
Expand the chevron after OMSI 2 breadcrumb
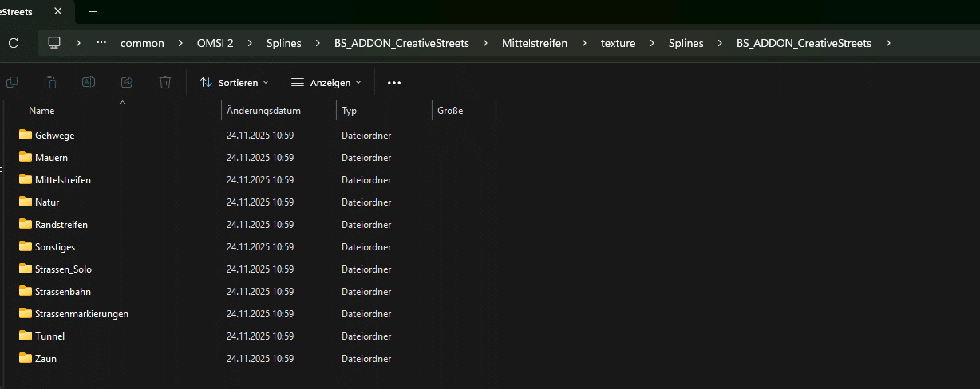pos(250,43)
